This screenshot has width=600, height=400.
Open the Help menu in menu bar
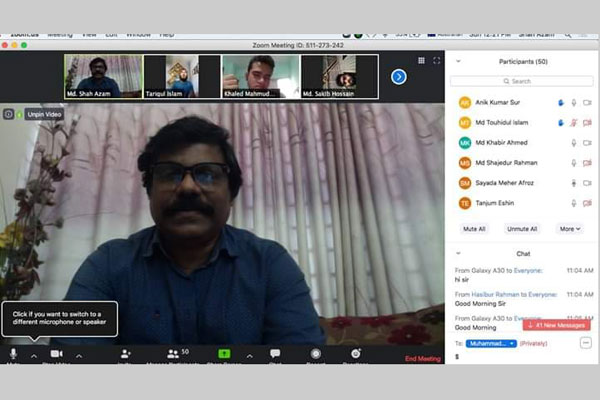167,35
